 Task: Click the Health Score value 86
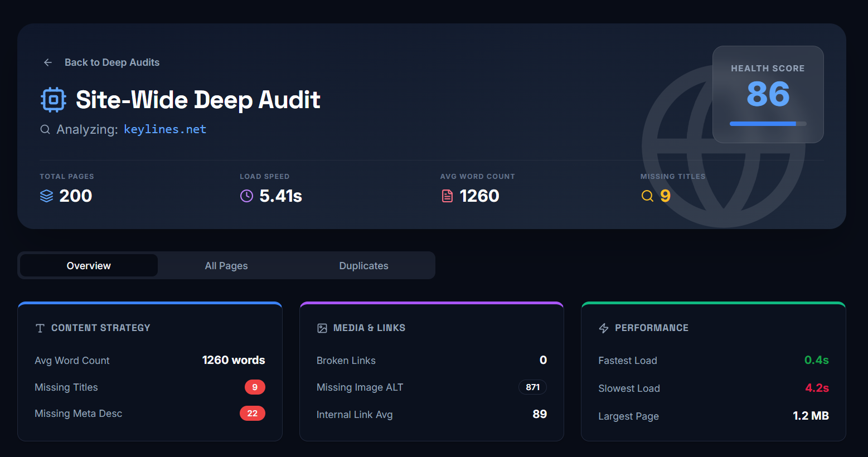point(768,94)
